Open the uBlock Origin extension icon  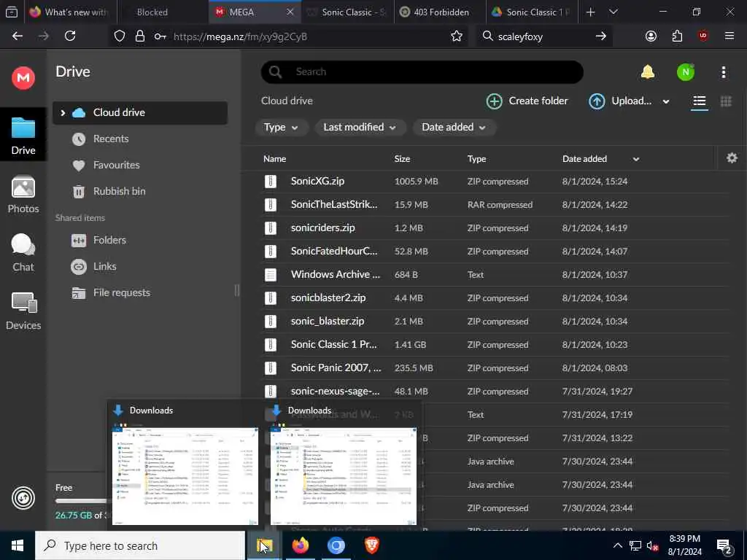click(703, 36)
